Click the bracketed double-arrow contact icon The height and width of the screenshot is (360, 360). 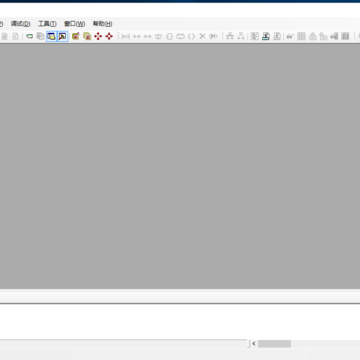tap(126, 36)
